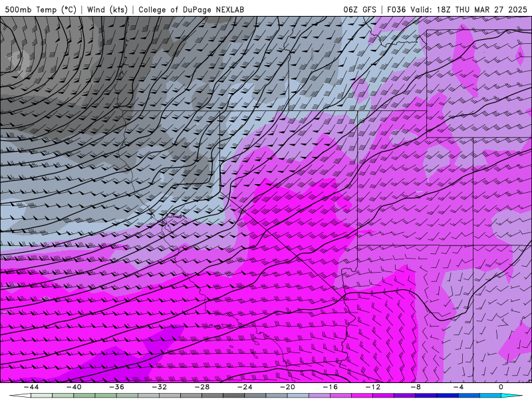Viewport: 532px width, 399px height.
Task: Click the -16 colorbar label
Action: (x=330, y=387)
